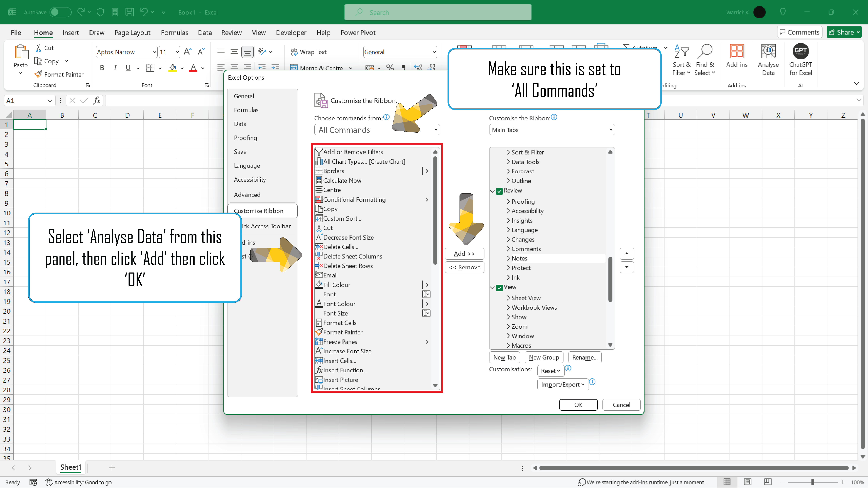The width and height of the screenshot is (868, 488).
Task: Toggle Bold formatting
Action: (x=102, y=68)
